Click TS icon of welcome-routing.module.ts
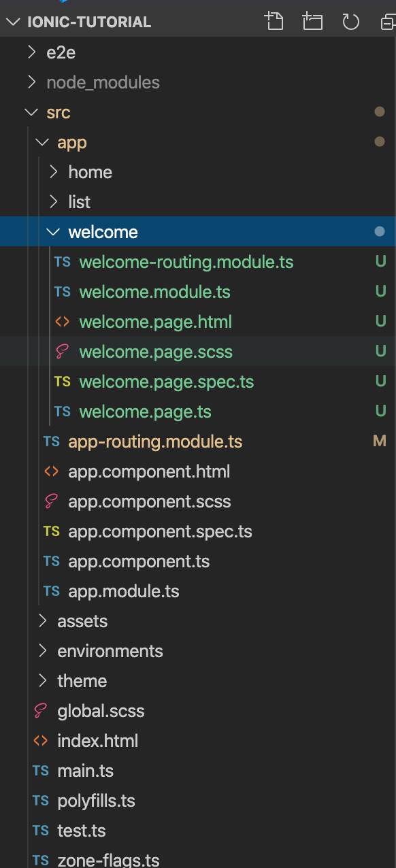Screen dimensions: 396x868 point(63,262)
